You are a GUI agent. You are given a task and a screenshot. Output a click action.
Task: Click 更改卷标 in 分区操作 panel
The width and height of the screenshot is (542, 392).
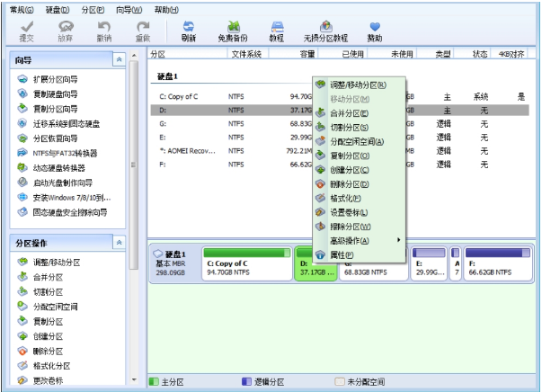point(40,380)
